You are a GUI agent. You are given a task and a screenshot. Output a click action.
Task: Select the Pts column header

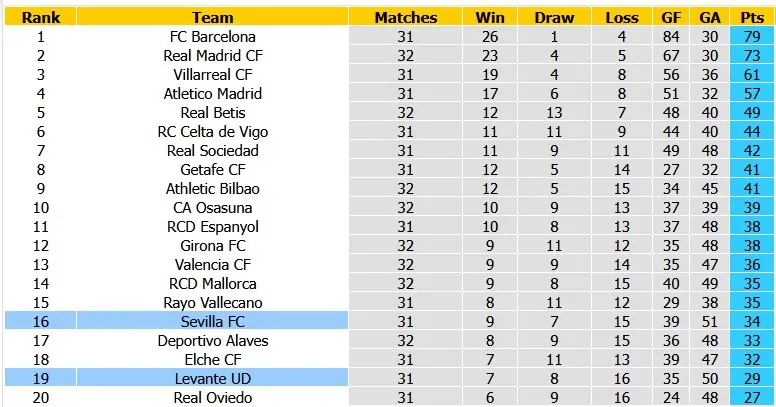pyautogui.click(x=751, y=17)
